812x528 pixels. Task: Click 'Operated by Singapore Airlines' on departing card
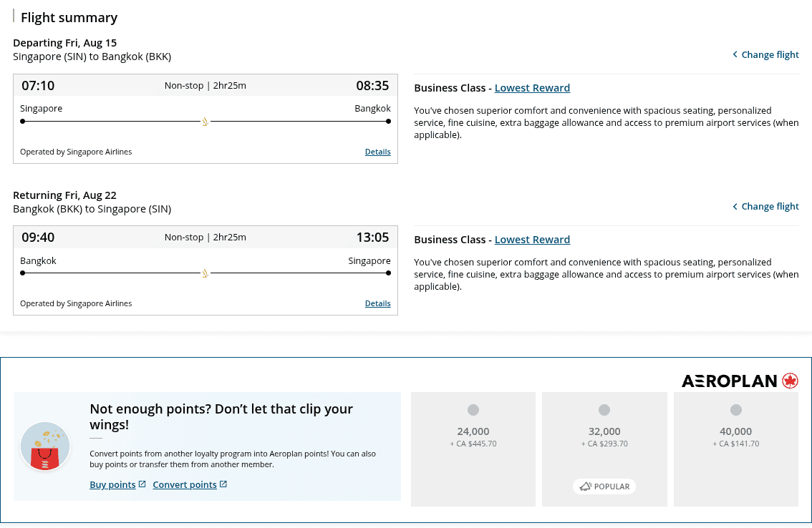[76, 152]
